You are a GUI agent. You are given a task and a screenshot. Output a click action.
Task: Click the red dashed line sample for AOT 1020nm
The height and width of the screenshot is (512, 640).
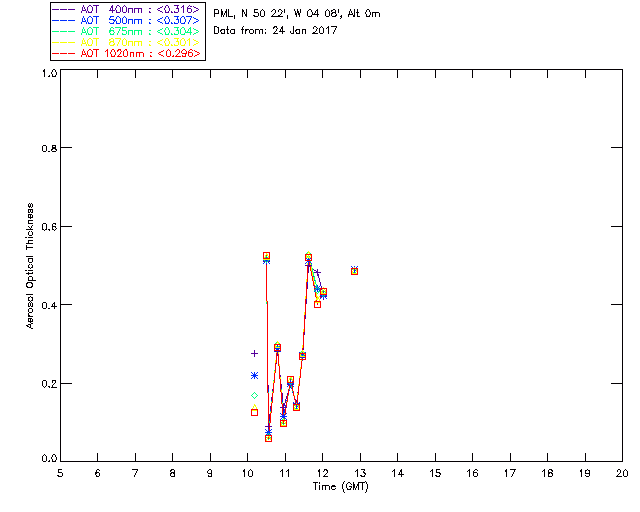pyautogui.click(x=63, y=53)
